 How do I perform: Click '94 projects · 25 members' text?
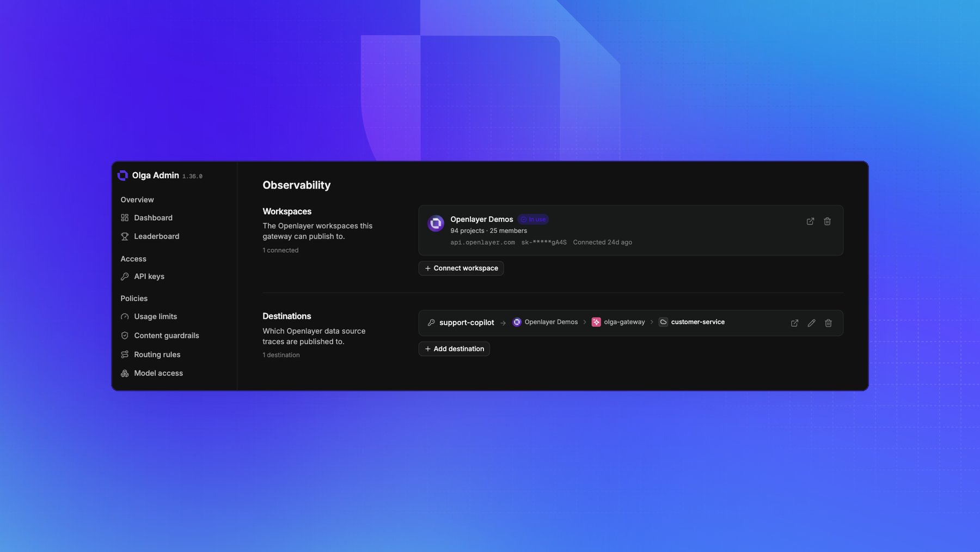488,231
